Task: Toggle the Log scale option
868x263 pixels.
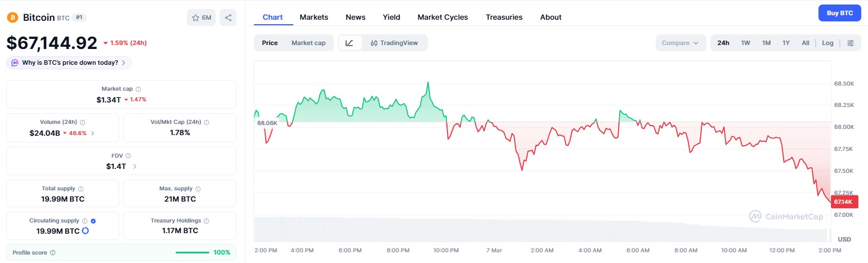Action: 827,43
